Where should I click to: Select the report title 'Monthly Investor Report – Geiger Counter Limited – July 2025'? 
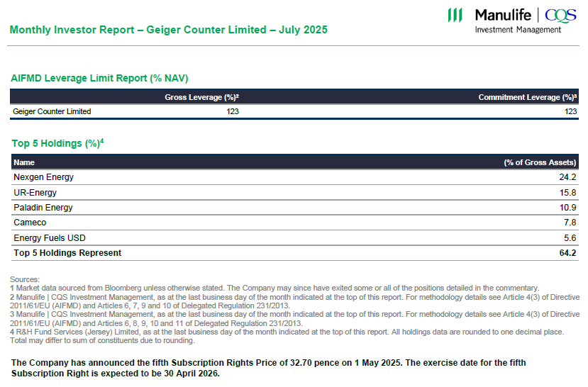168,30
